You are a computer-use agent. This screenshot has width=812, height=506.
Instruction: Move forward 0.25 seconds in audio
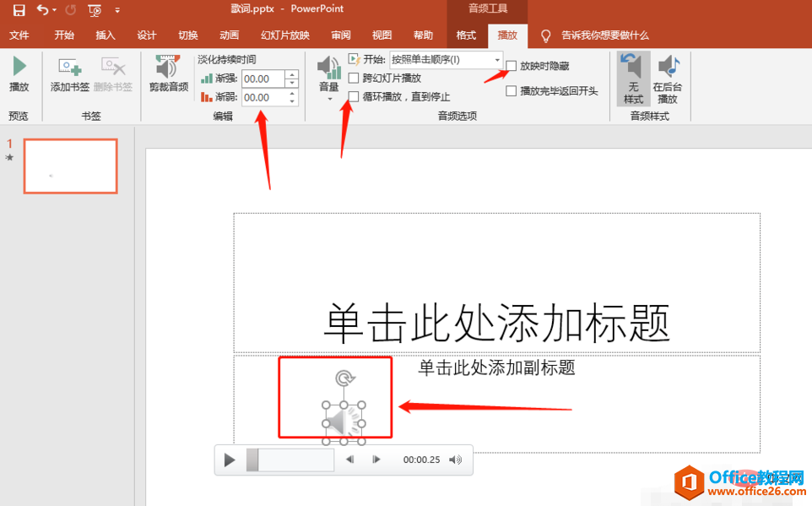tap(376, 460)
